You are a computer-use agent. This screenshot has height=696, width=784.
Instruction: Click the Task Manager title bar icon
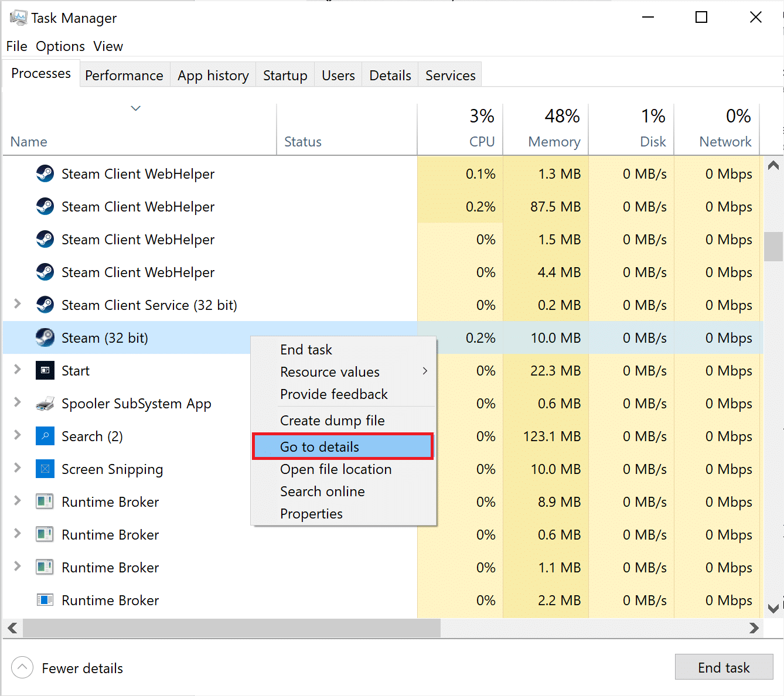(x=18, y=18)
